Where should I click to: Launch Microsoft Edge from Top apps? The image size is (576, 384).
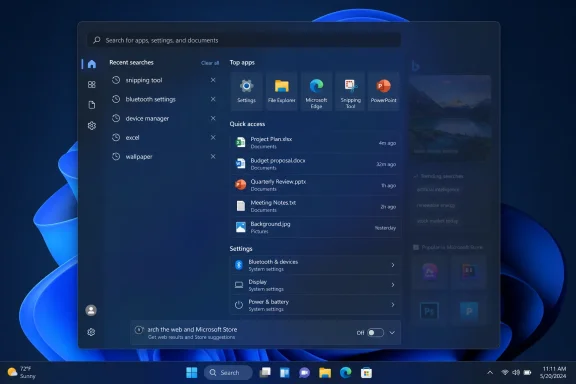[x=316, y=91]
